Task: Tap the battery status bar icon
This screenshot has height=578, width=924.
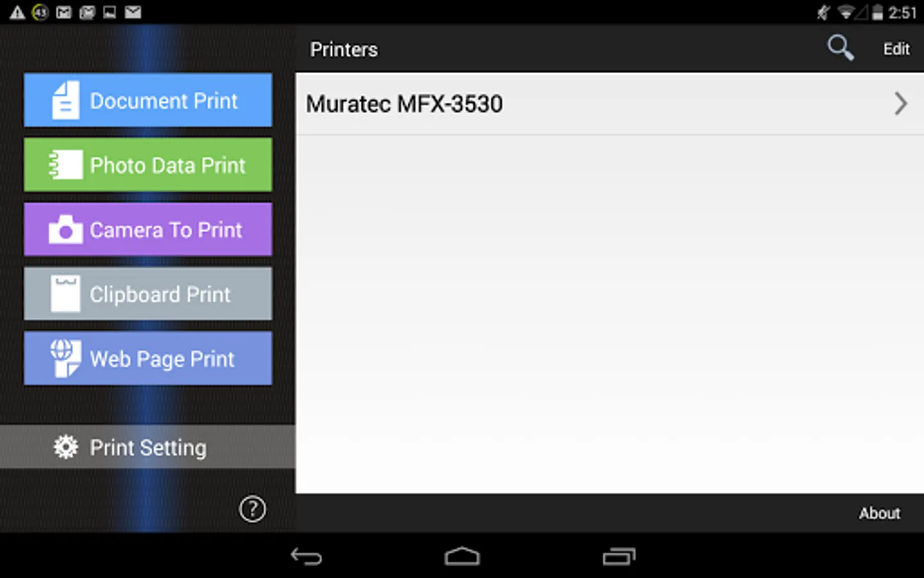Action: [x=877, y=12]
